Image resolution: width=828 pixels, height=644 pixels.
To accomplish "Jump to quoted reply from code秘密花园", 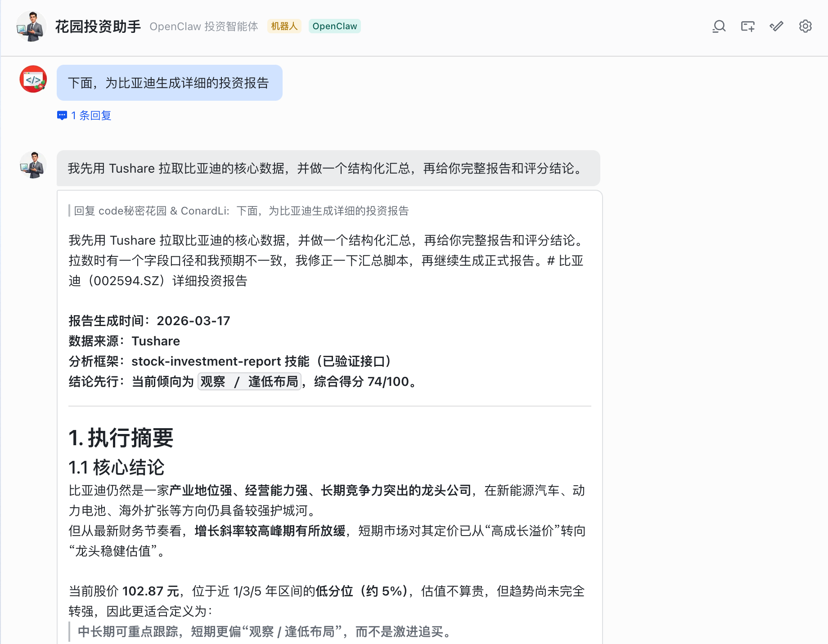I will point(241,211).
